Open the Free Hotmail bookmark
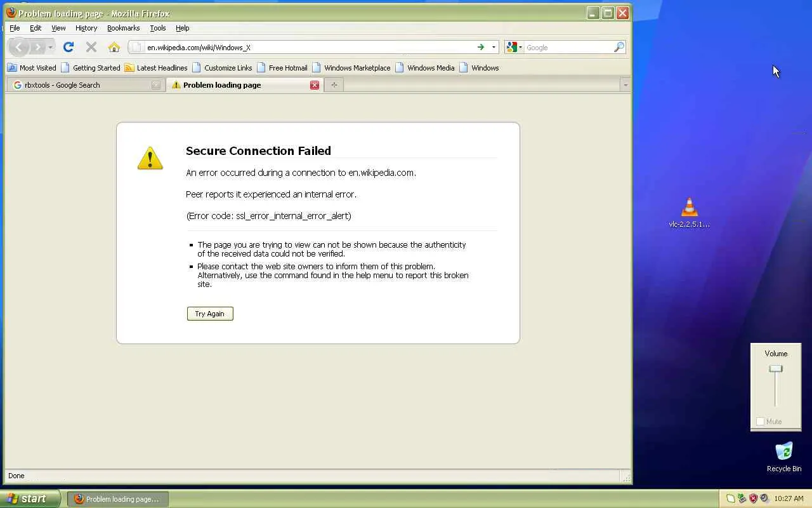The height and width of the screenshot is (508, 812). tap(282, 68)
